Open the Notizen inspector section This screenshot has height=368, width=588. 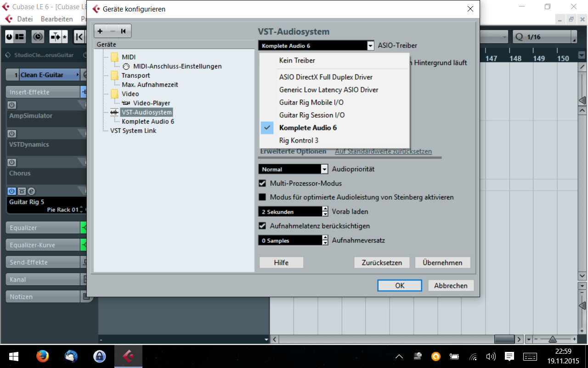(43, 297)
